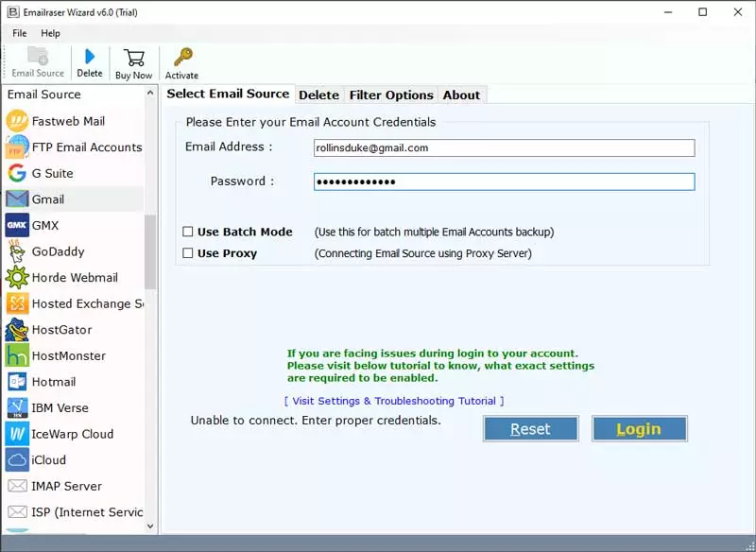The width and height of the screenshot is (756, 552).
Task: Select the Gmail envelope icon
Action: (x=17, y=199)
